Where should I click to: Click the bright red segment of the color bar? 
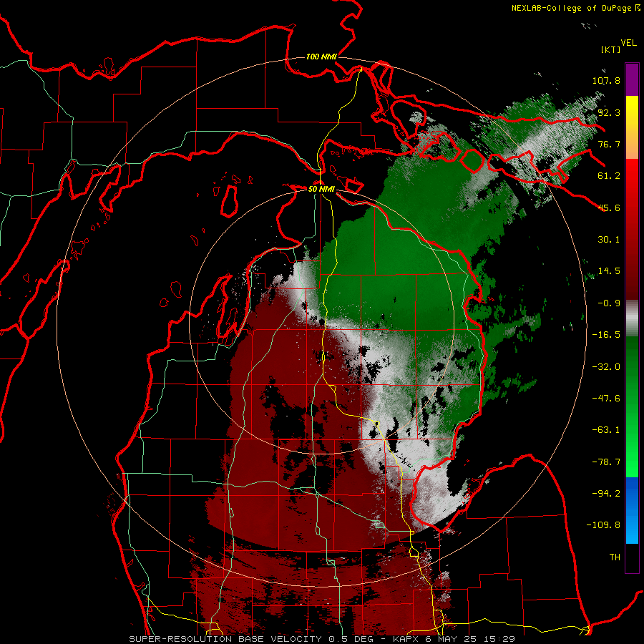(632, 185)
